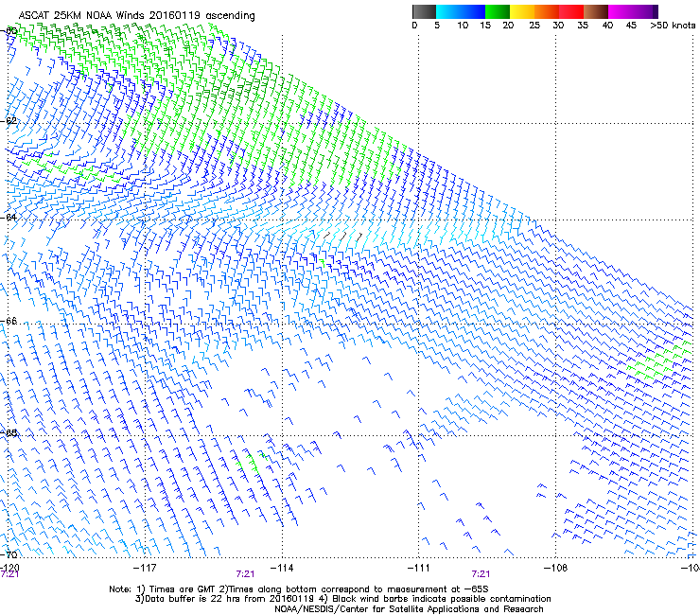Pick the gray 0-5 knots legend color
700x615 pixels.
pyautogui.click(x=424, y=11)
